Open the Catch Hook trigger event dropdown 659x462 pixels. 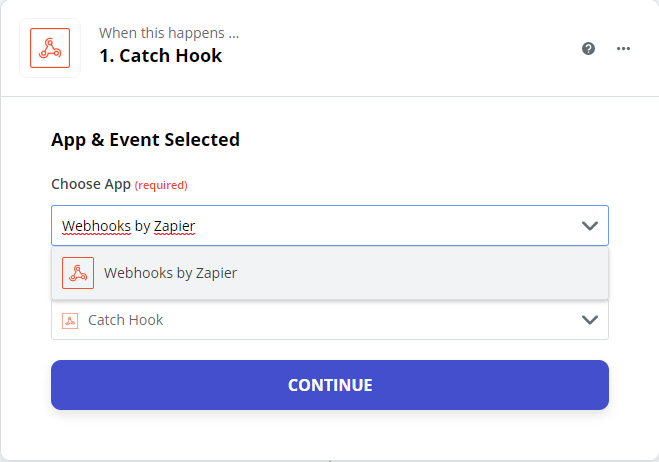[330, 320]
